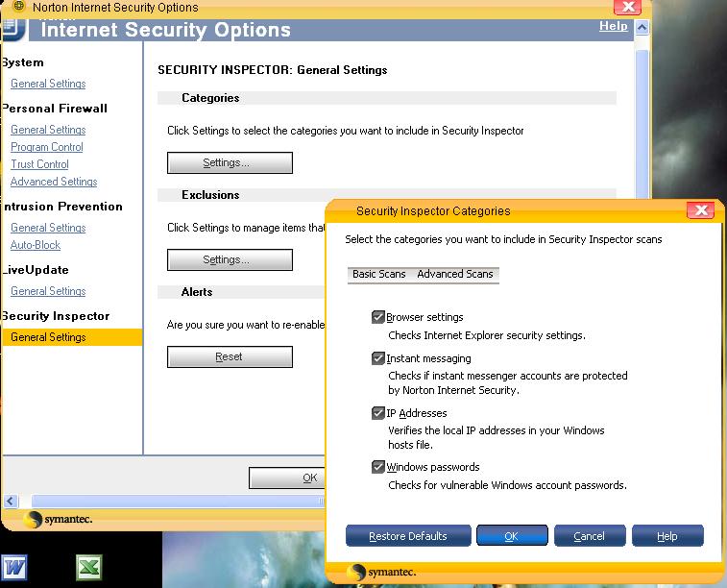Select highlighted Security Inspector General Settings
Image resolution: width=727 pixels, height=588 pixels.
pos(72,337)
